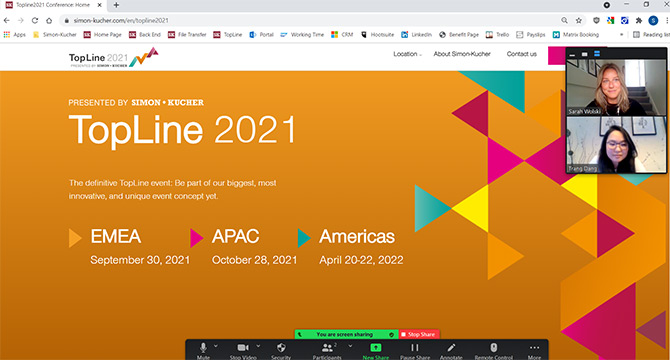The width and height of the screenshot is (670, 360).
Task: Reload the current page
Action: 35,20
